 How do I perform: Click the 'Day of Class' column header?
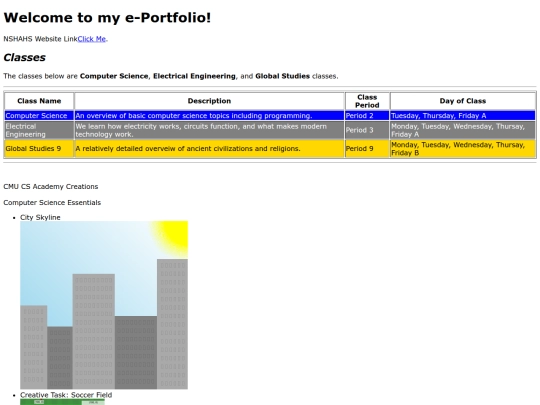(x=463, y=101)
